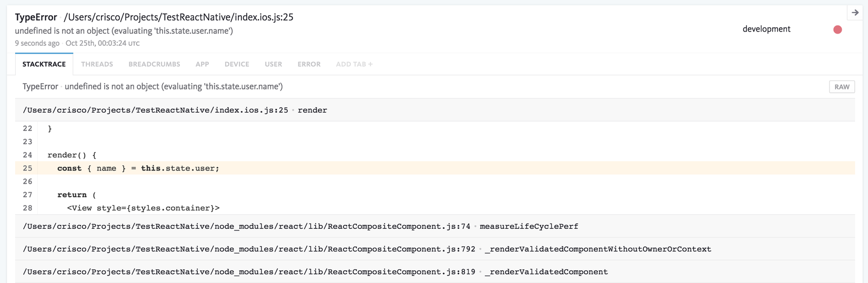Expand the ReactCompositeComponent.js:819 _renderValidatedComponent frame
Viewport: 868px width, 283px height.
[435, 271]
